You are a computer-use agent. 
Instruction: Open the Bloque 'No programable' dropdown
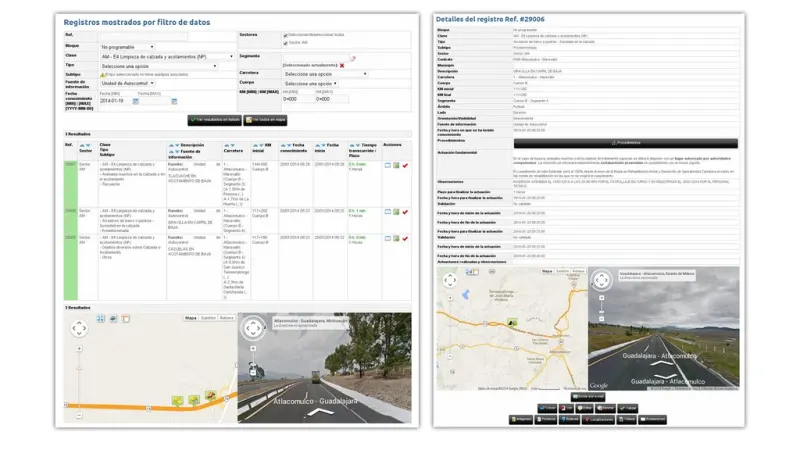[127, 47]
